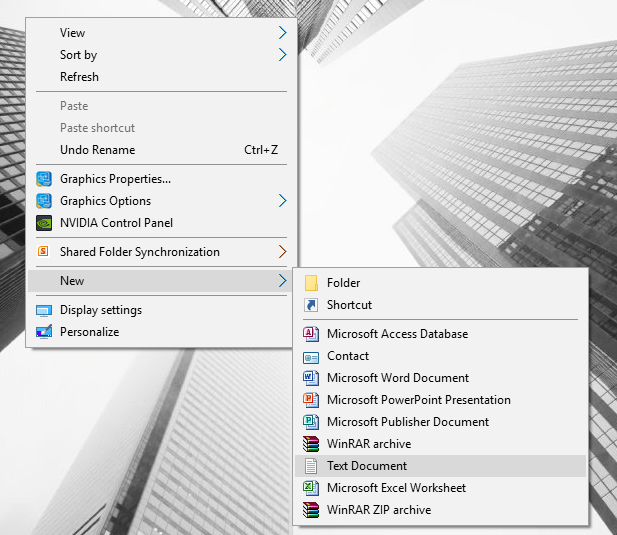Create a new Microsoft PowerPoint Presentation
The image size is (617, 535).
[440, 400]
